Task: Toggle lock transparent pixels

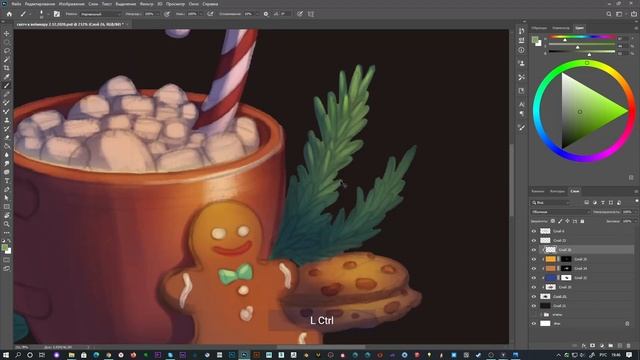Action: tap(553, 221)
